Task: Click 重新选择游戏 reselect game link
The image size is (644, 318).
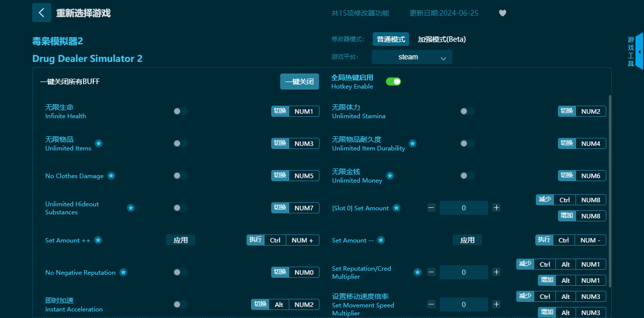Action: [x=84, y=13]
